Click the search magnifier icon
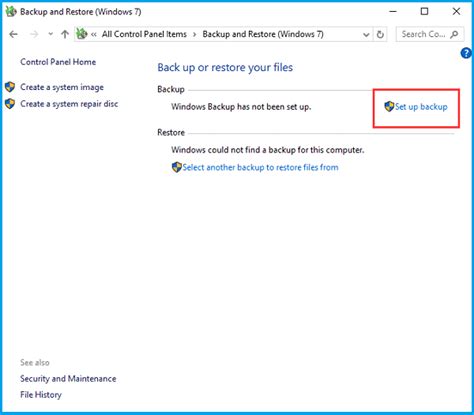 coord(454,34)
